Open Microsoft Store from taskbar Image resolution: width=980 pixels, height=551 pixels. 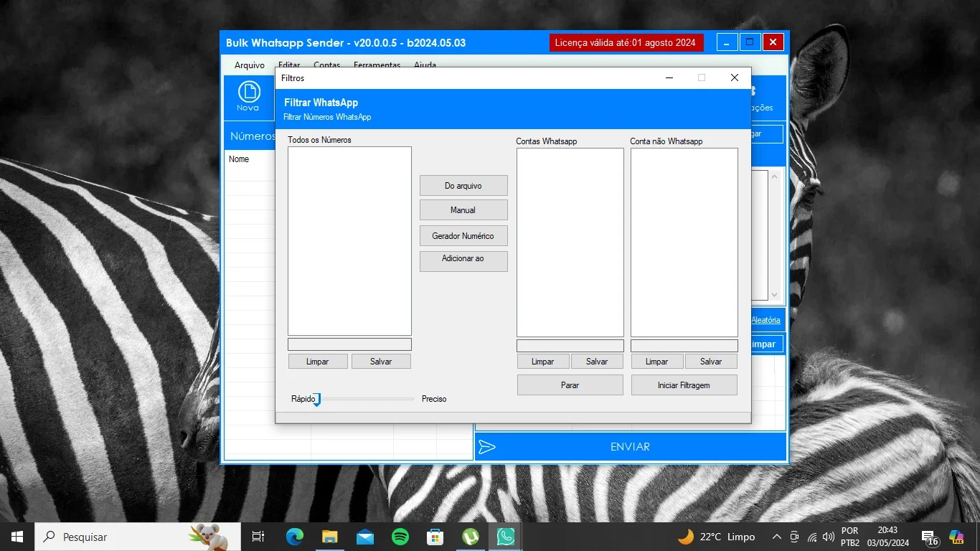[435, 537]
